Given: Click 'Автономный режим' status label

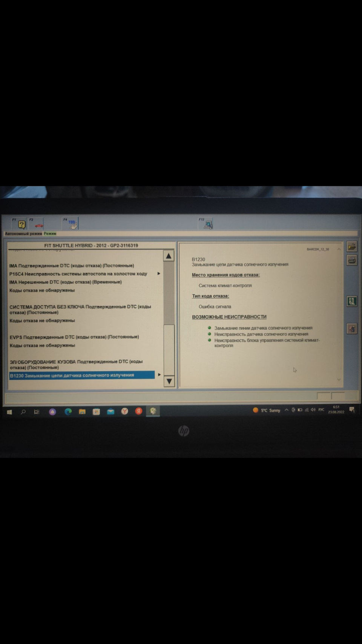Looking at the screenshot, I should [23, 234].
